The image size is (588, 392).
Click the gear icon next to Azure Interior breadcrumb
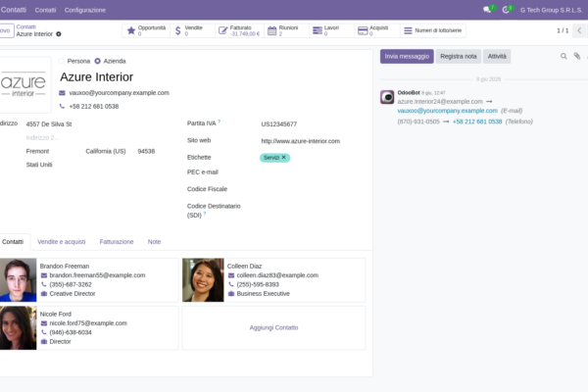click(x=59, y=34)
